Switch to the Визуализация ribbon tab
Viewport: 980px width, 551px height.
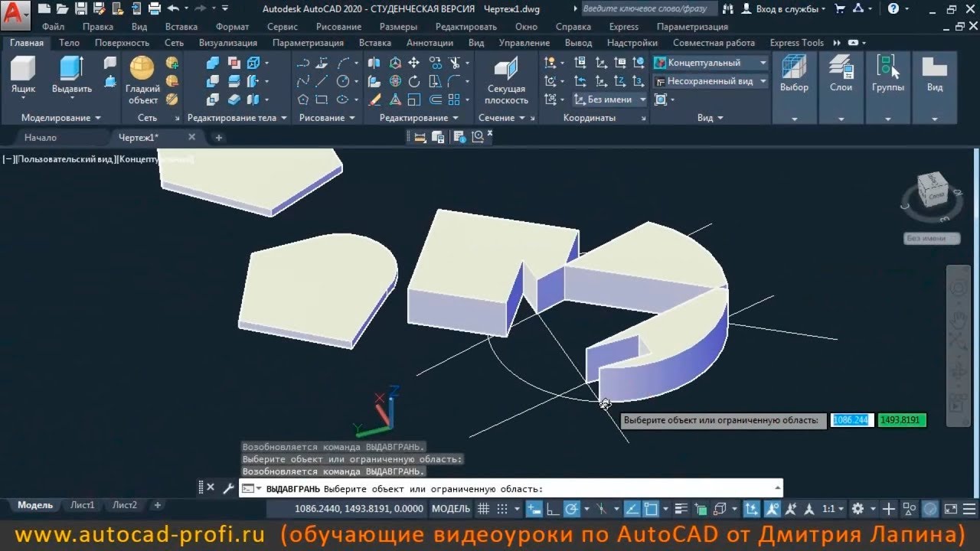tap(228, 43)
